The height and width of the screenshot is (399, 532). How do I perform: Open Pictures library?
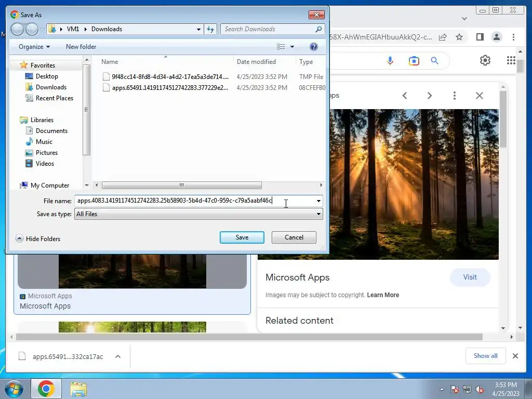[46, 153]
